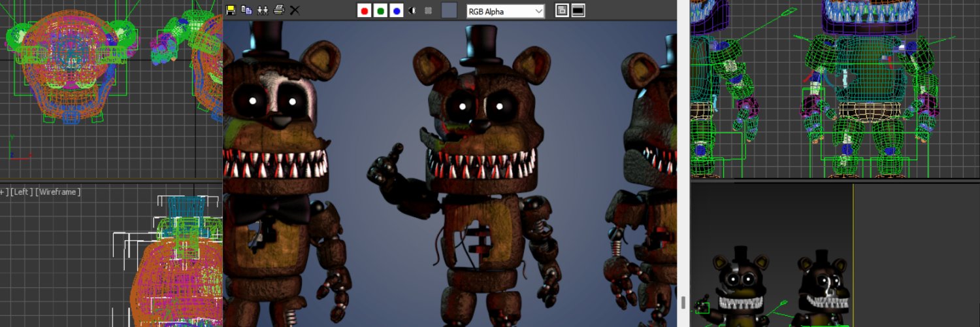Open the gray-blue color swatch
Image resolution: width=980 pixels, height=327 pixels.
click(x=449, y=10)
